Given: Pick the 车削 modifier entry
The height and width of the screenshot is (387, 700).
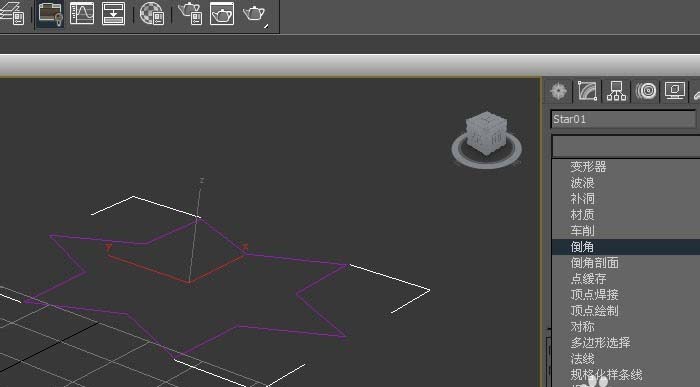Looking at the screenshot, I should click(x=582, y=231).
